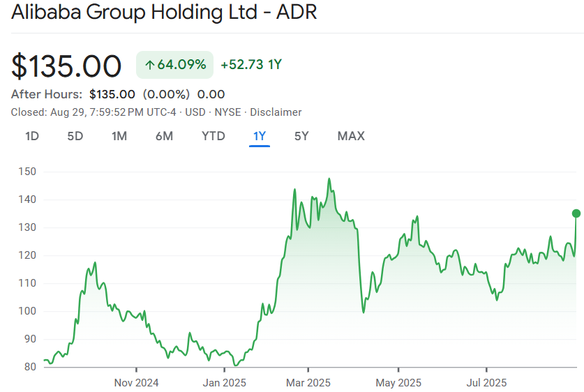The image size is (584, 392).
Task: Click the Jul 2025 axis label
Action: point(486,383)
